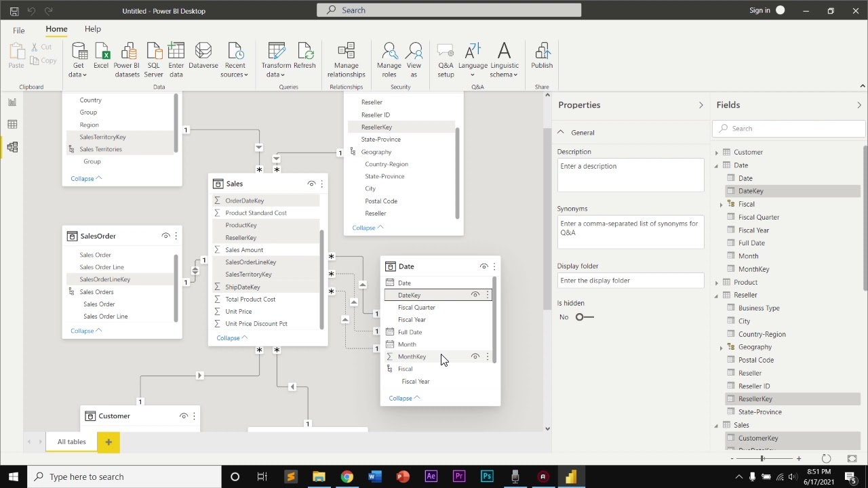
Task: Click Sign in
Action: pyautogui.click(x=759, y=10)
